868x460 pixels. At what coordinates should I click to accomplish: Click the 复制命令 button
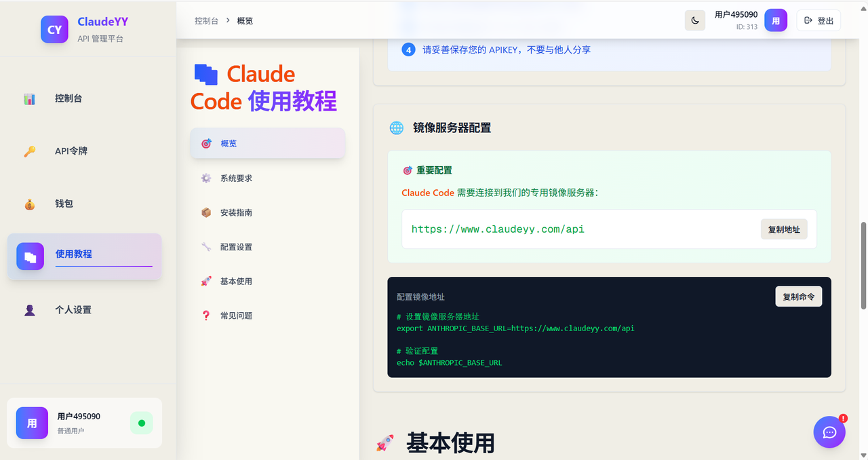click(799, 296)
